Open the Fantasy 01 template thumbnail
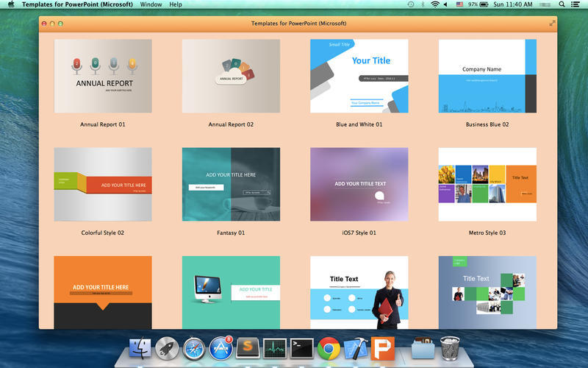The image size is (588, 368). tap(231, 185)
